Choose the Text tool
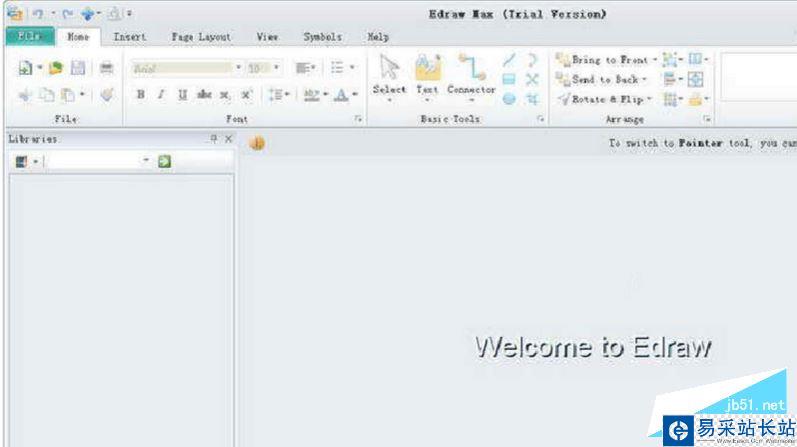Screen dimensions: 797x447 tap(427, 77)
